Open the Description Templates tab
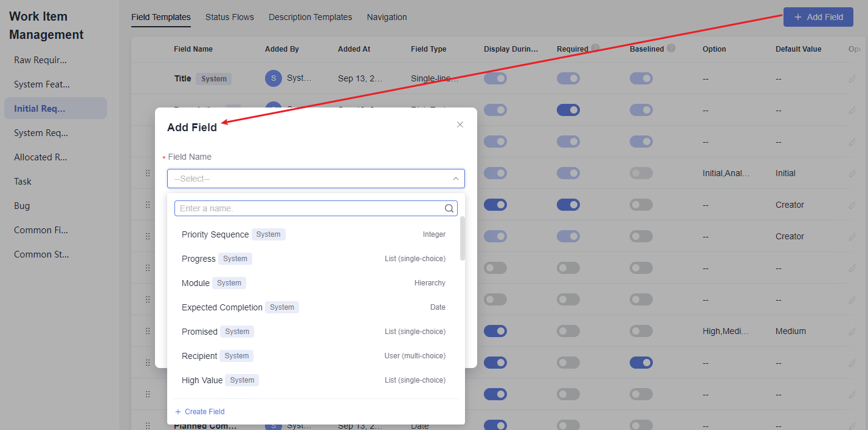The height and width of the screenshot is (430, 868). point(310,17)
